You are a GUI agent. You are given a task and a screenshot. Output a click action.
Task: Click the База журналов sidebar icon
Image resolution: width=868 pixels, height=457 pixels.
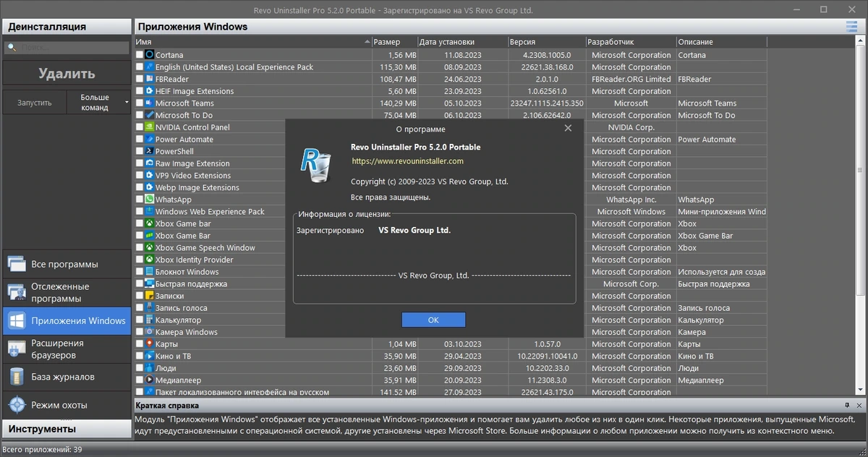17,377
